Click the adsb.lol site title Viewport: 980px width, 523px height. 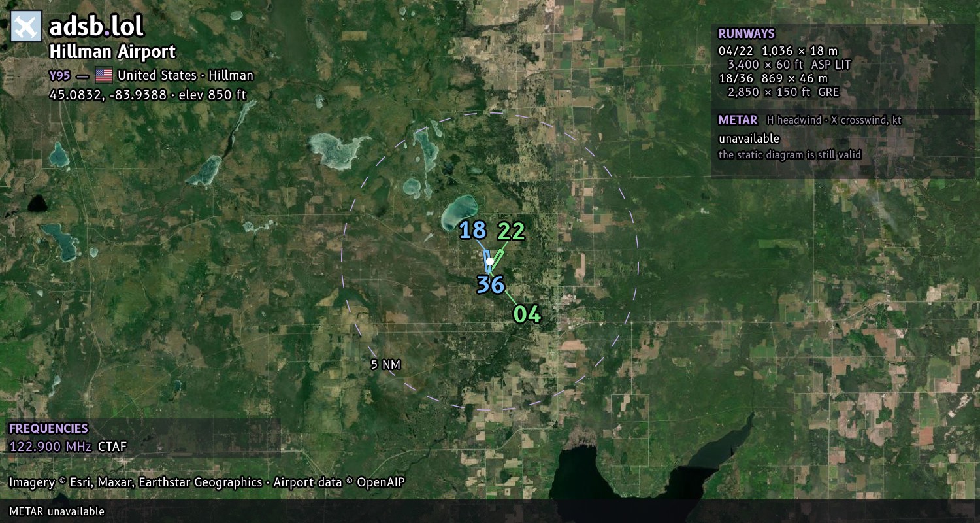pos(96,27)
